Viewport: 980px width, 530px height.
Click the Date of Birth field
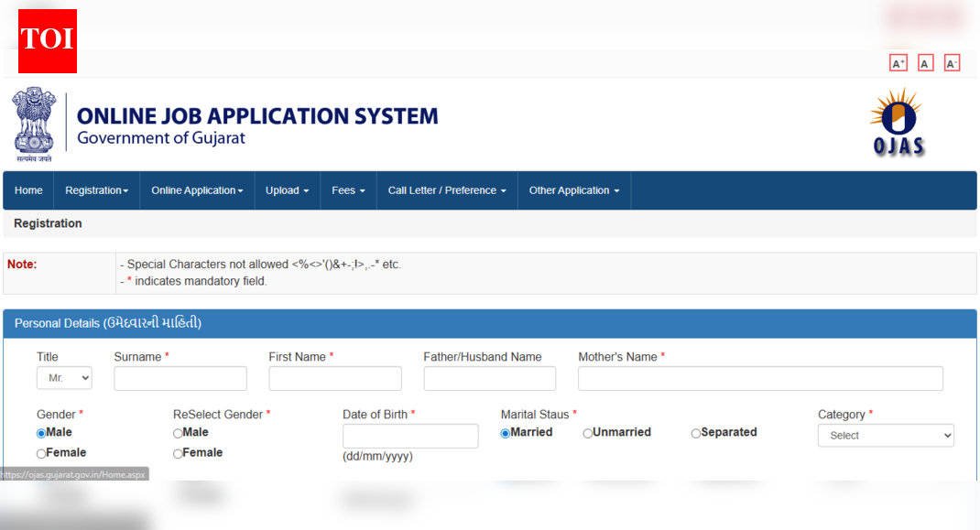(x=409, y=436)
